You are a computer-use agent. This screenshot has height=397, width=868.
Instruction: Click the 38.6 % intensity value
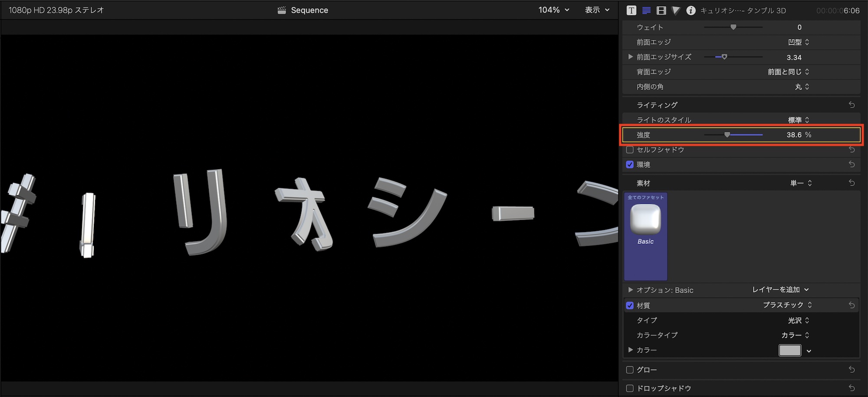pyautogui.click(x=794, y=135)
